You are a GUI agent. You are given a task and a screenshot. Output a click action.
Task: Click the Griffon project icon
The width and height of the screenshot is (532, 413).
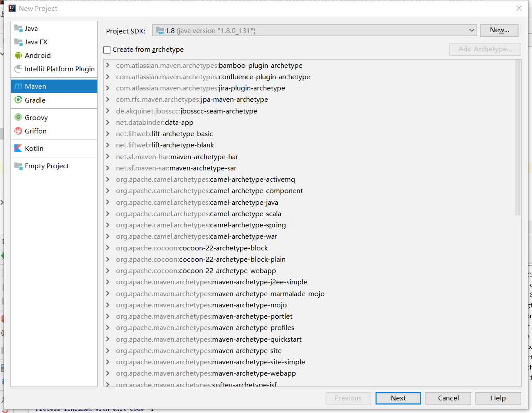click(x=18, y=131)
